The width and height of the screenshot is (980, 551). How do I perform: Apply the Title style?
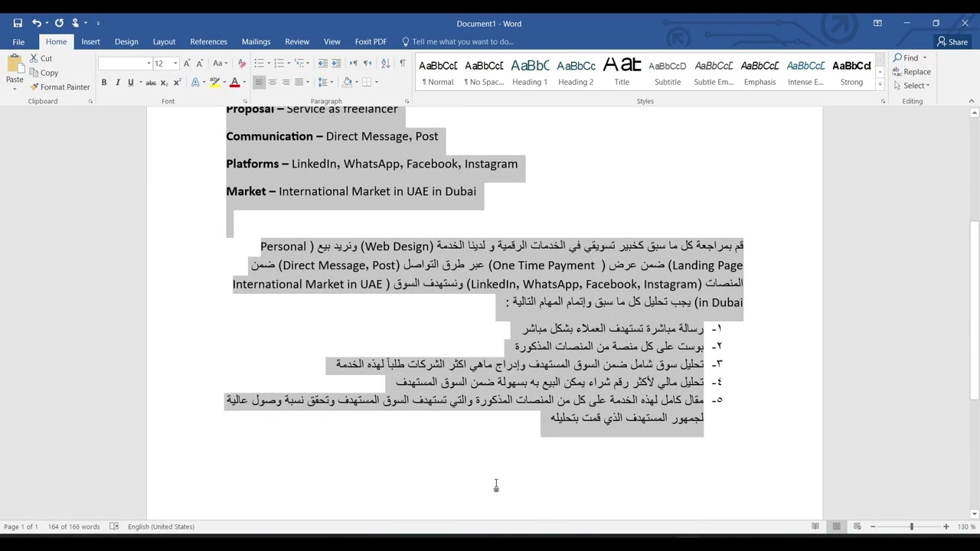pos(622,72)
